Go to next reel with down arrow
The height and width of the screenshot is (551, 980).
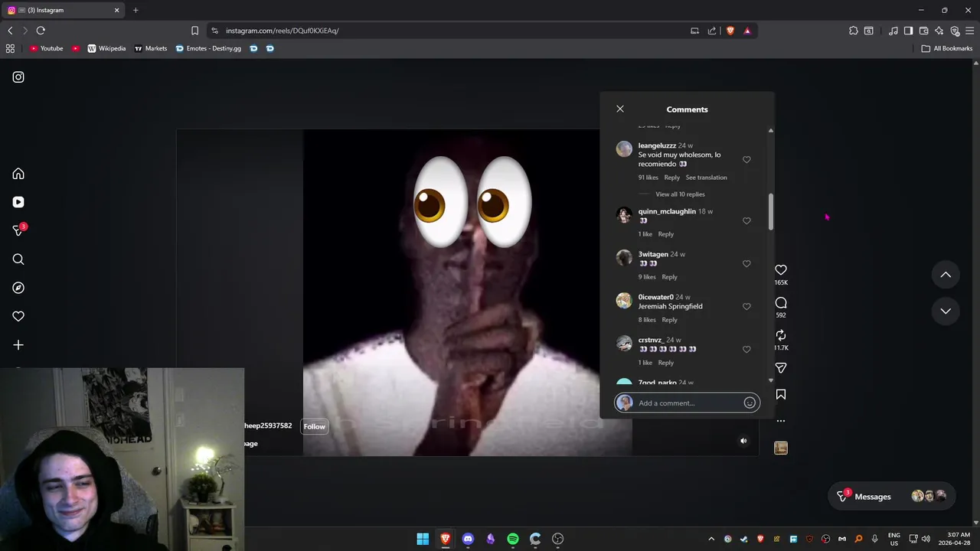point(946,311)
